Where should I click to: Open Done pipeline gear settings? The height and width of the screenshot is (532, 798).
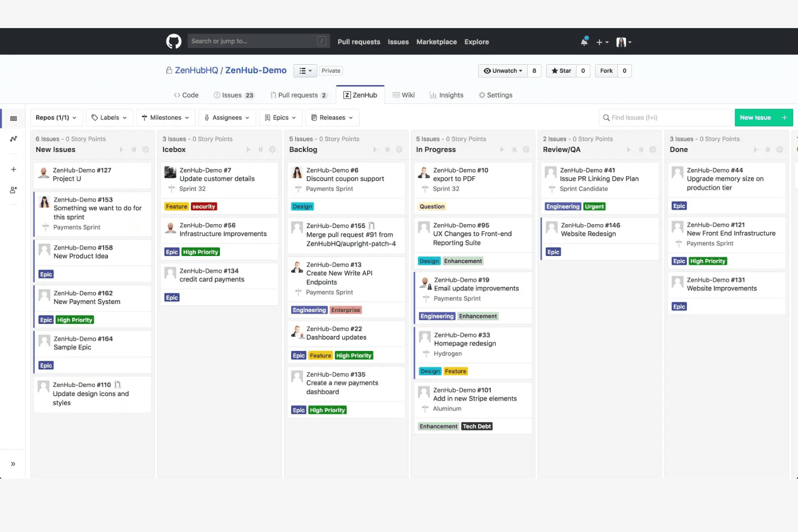[x=780, y=150]
